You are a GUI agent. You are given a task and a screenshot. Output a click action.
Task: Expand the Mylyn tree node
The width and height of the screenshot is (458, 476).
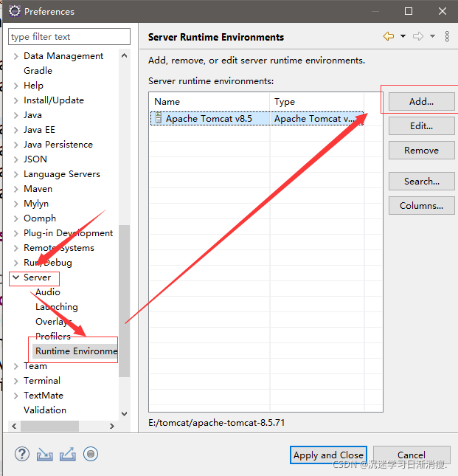click(16, 204)
